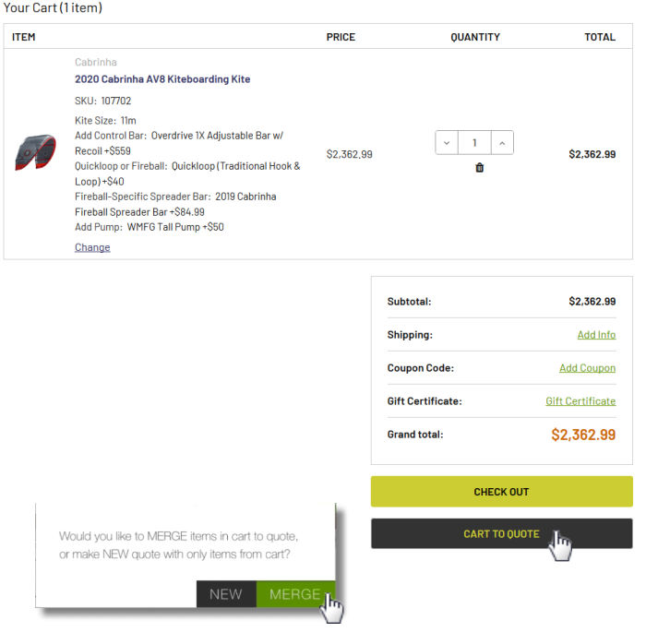Choose NEW in the quote dialog
646x644 pixels.
tap(226, 594)
